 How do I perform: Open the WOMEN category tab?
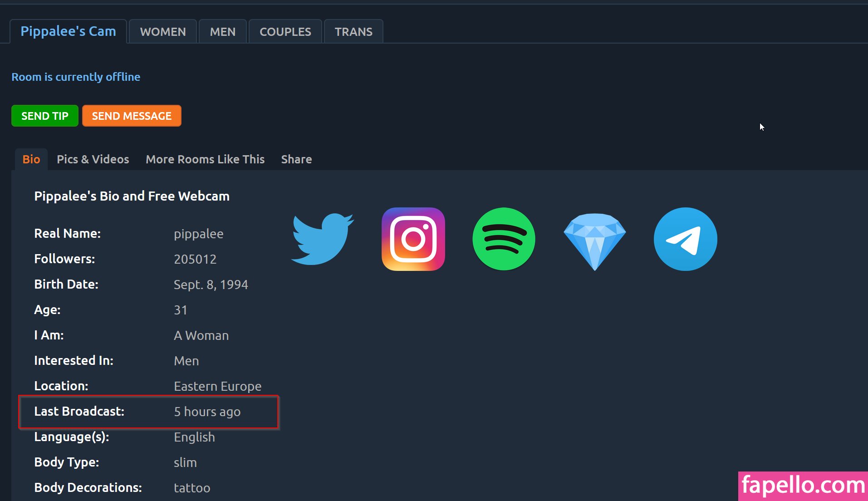point(163,32)
